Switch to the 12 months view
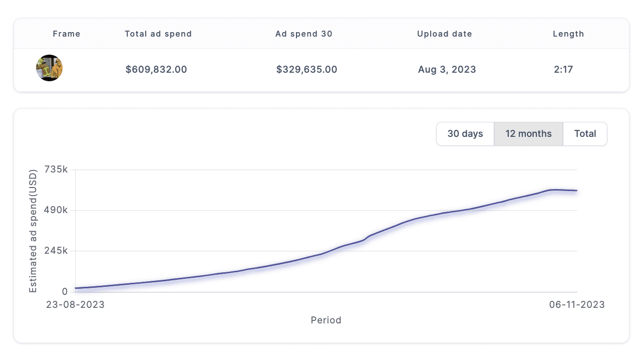This screenshot has height=354, width=644. 528,134
